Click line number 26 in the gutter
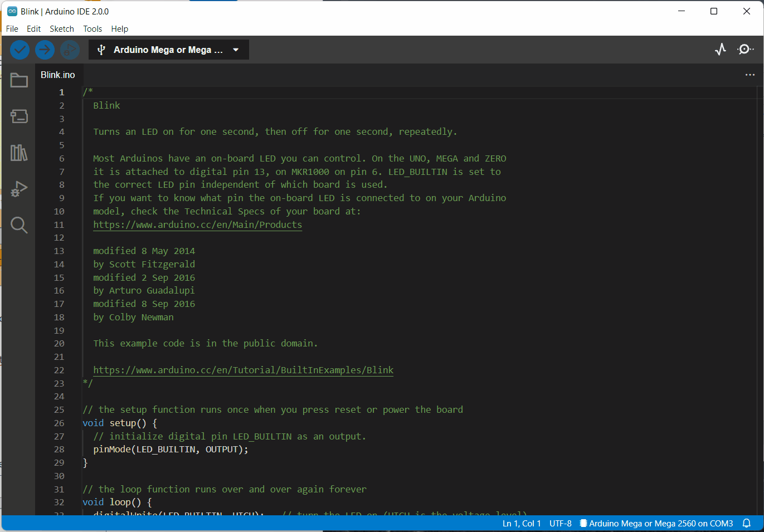This screenshot has height=532, width=764. pos(59,423)
